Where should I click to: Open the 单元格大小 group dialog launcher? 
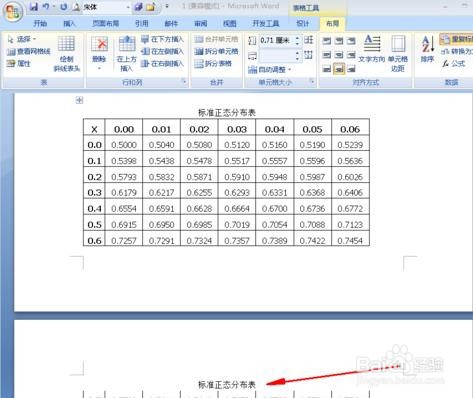(312, 81)
